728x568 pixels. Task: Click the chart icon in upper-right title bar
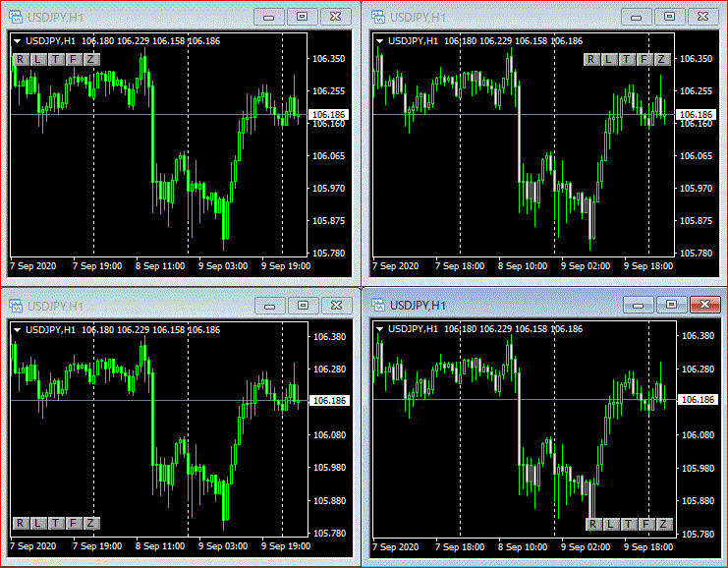[x=378, y=18]
